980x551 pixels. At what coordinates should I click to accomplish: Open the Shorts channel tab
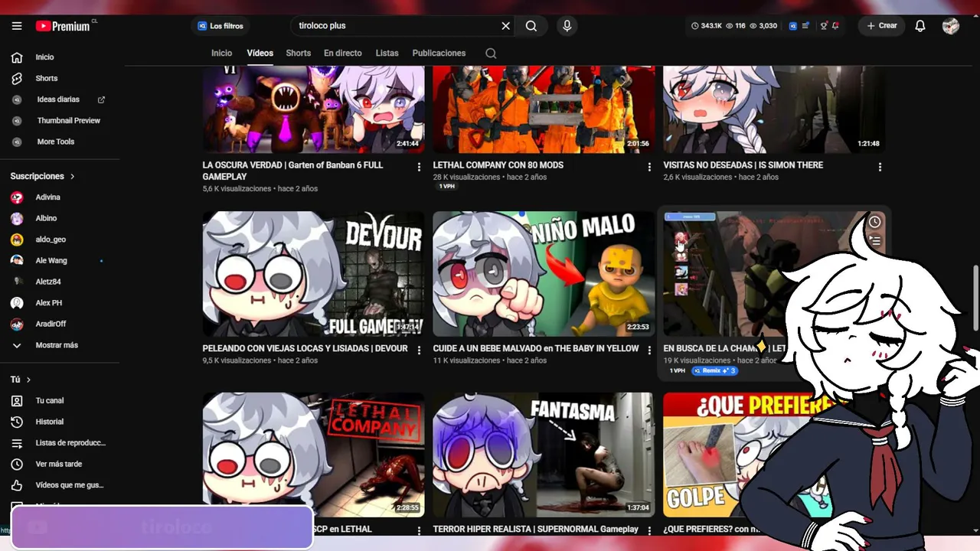[x=298, y=54]
